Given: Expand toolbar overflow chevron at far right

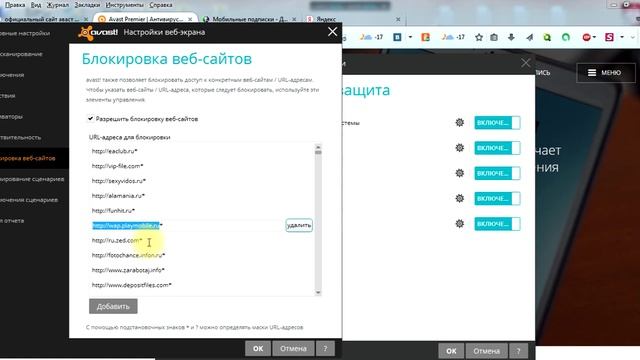Looking at the screenshot, I should click(633, 37).
